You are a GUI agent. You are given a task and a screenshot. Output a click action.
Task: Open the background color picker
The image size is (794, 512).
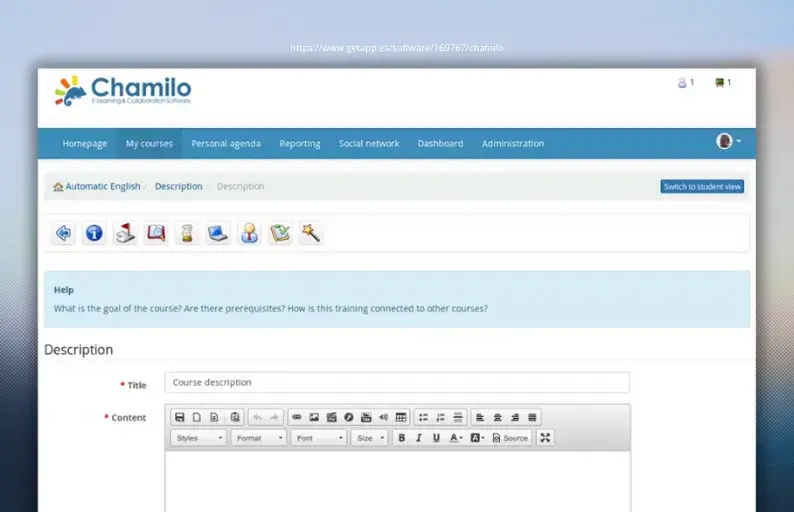pyautogui.click(x=477, y=438)
